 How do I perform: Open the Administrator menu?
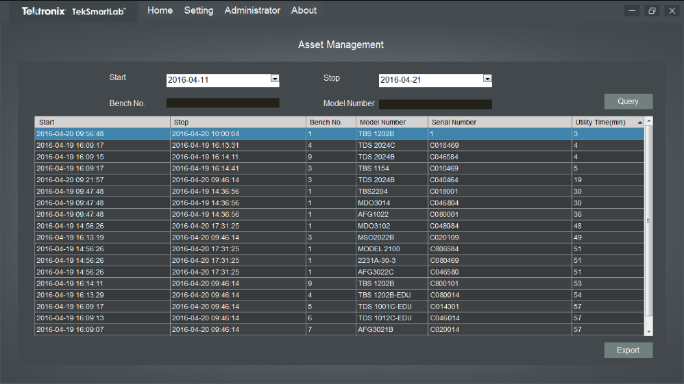click(x=252, y=10)
